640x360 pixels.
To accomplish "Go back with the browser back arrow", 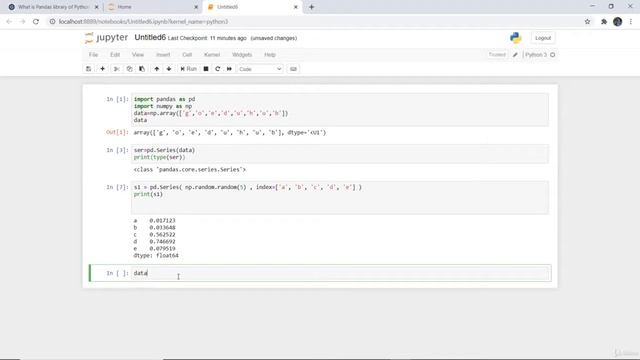I will (9, 22).
